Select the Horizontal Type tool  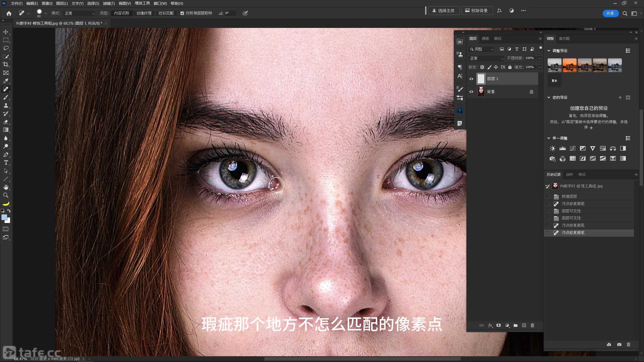[x=6, y=163]
